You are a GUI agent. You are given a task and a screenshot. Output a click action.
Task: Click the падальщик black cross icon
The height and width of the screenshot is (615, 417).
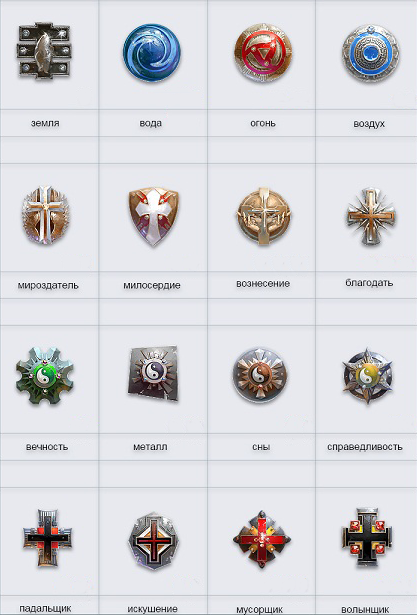[47, 538]
